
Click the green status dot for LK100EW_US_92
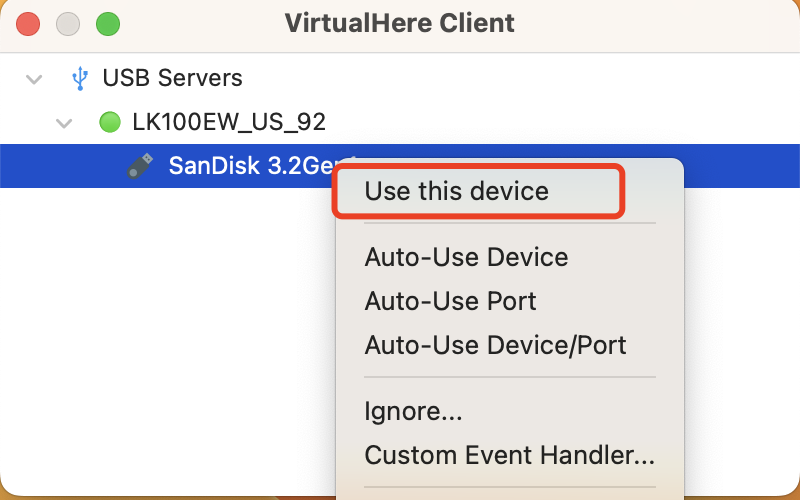tap(110, 123)
